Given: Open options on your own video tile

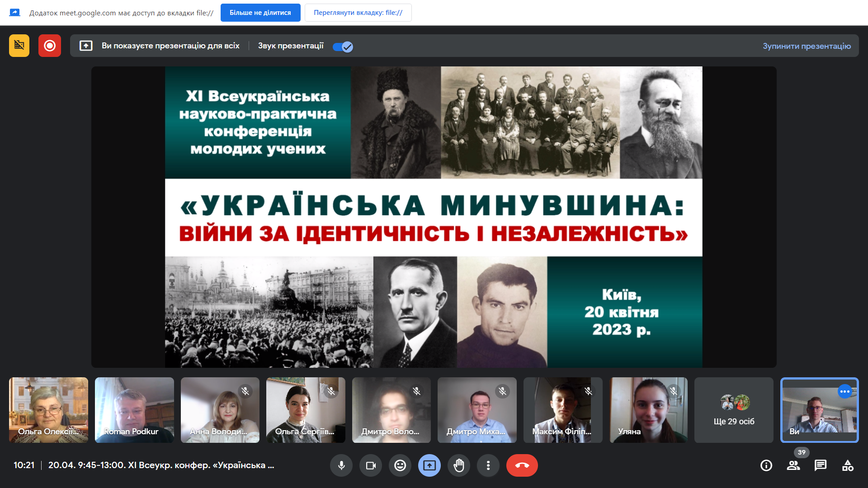Looking at the screenshot, I should tap(844, 391).
